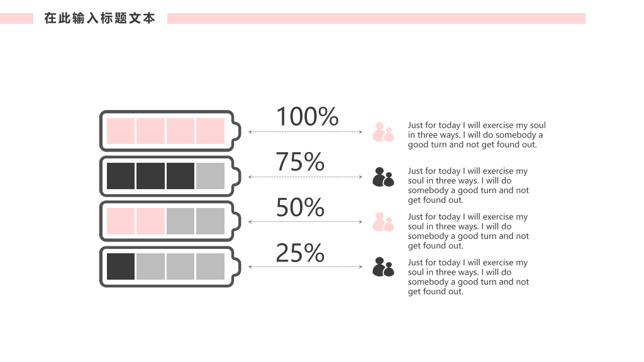Select the pink people icon beside 100%

(x=383, y=132)
